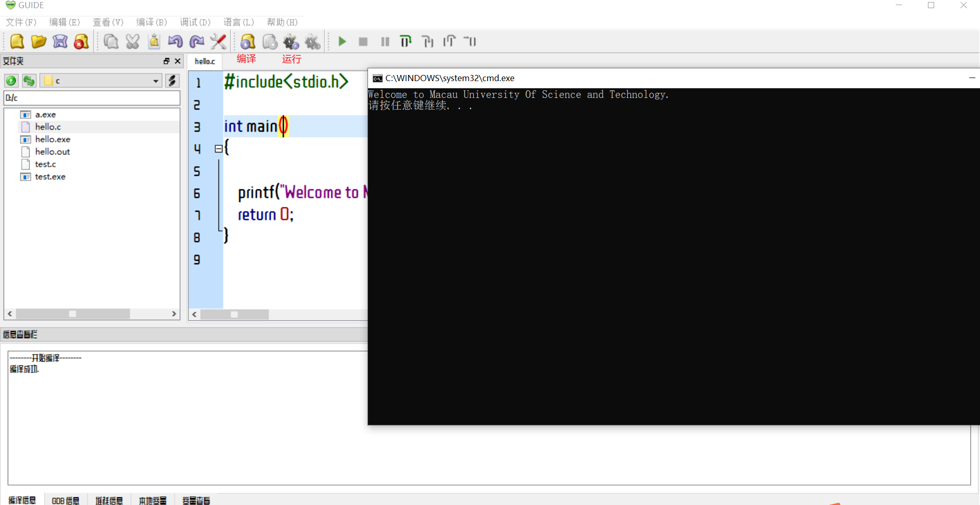The width and height of the screenshot is (980, 505).
Task: Undo the last edit with the toolbar arrow
Action: click(x=176, y=41)
